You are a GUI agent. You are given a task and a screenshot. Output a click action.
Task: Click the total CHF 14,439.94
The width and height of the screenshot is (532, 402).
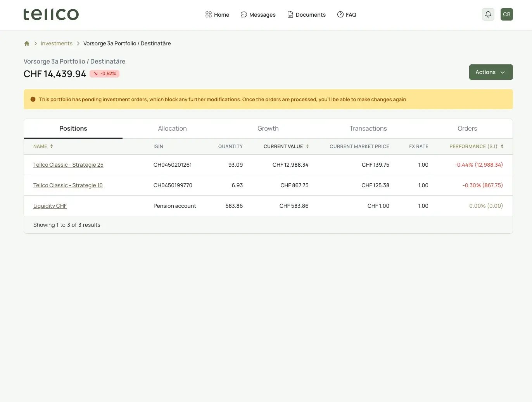tap(55, 74)
